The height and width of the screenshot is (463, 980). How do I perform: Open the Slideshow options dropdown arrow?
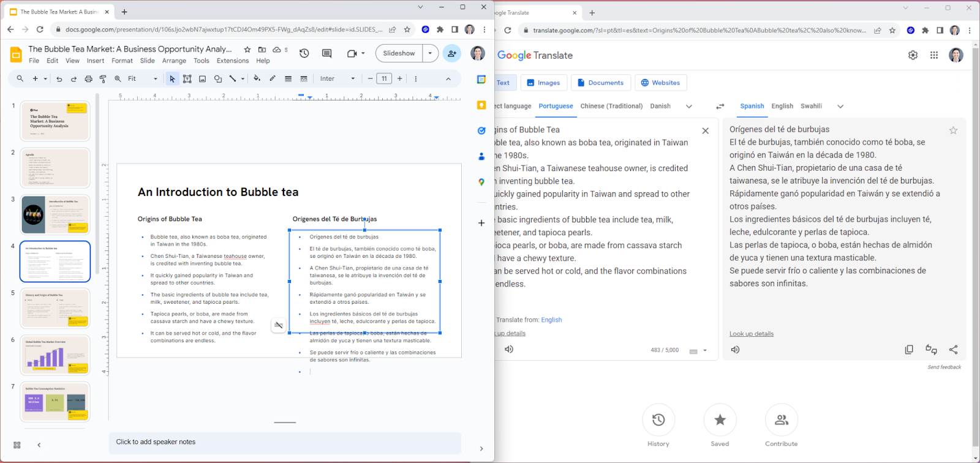pos(430,53)
